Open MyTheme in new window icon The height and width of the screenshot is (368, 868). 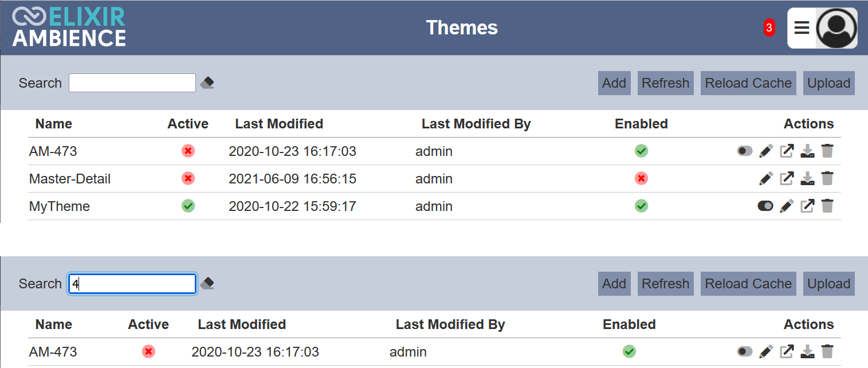pyautogui.click(x=807, y=206)
